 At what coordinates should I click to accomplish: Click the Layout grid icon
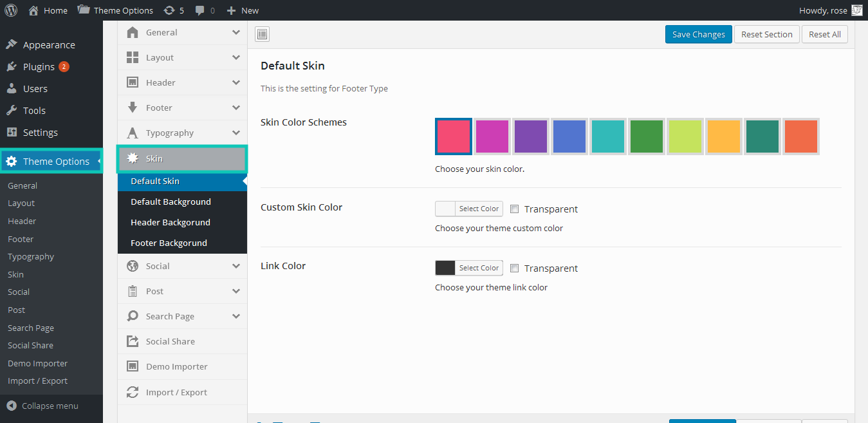[133, 57]
